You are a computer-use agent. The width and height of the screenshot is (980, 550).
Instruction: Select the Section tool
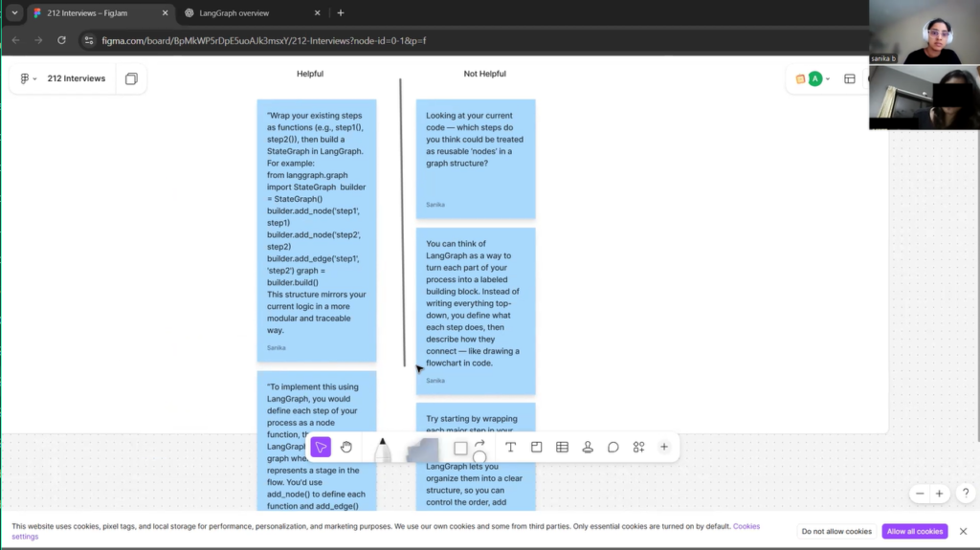pos(536,447)
